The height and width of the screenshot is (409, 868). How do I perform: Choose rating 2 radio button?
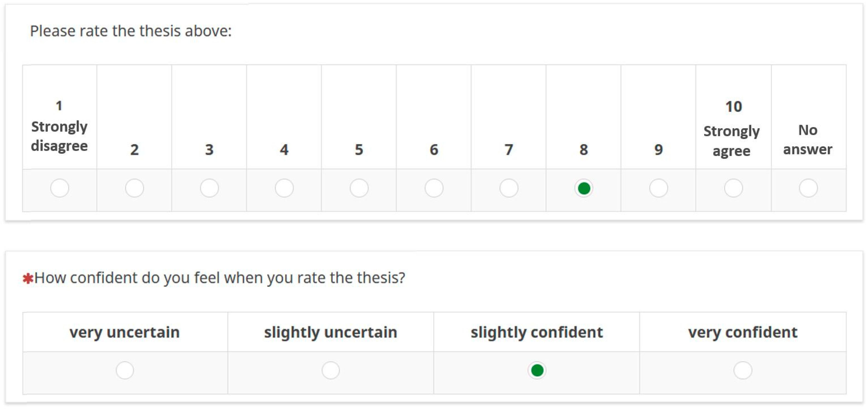click(x=134, y=188)
